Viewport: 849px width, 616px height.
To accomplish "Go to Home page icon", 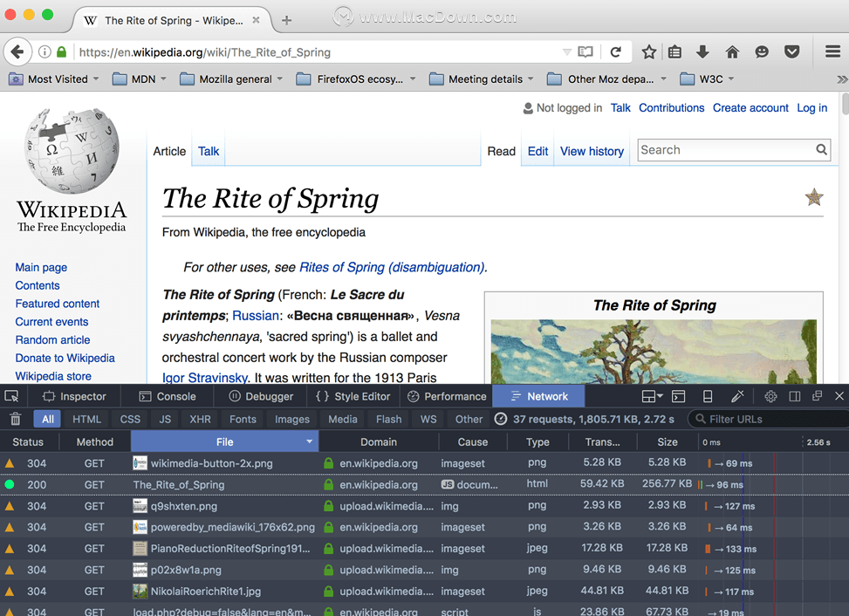I will click(732, 52).
